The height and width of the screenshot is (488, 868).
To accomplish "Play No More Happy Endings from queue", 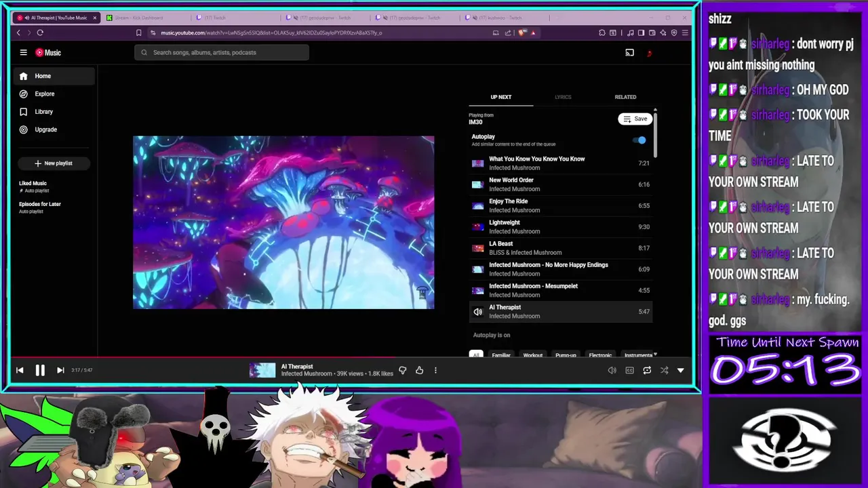I will pos(561,269).
